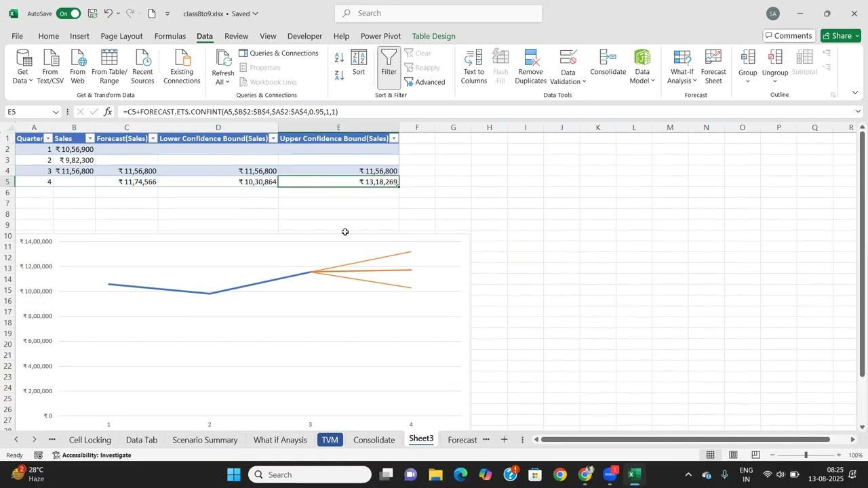
Task: Save the workbook with the save icon
Action: pos(92,13)
